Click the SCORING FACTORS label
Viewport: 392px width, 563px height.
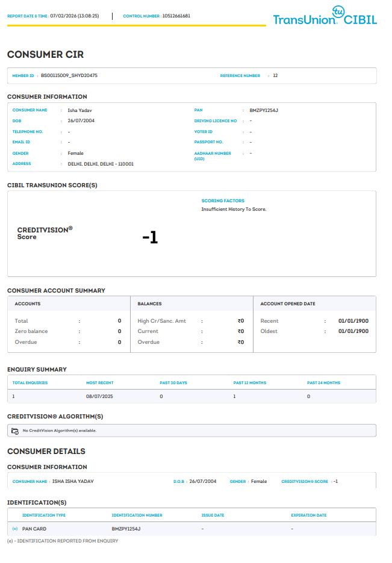click(x=223, y=201)
